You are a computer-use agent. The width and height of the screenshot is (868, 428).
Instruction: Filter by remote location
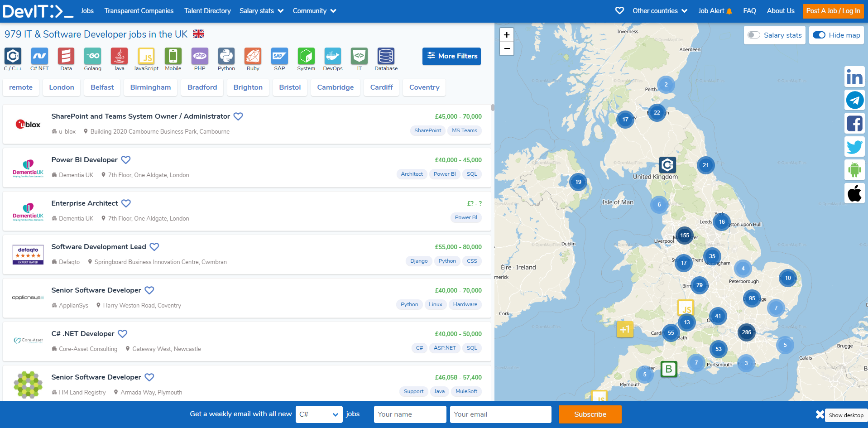coord(21,87)
